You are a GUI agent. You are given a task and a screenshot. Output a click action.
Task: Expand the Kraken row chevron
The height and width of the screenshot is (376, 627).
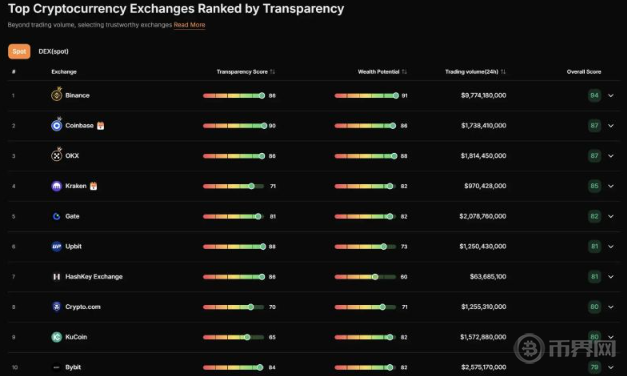(611, 186)
